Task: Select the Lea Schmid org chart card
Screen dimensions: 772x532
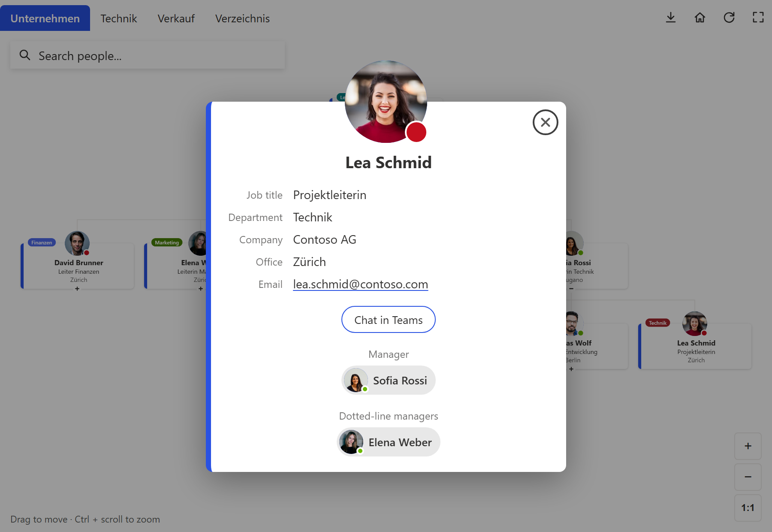Action: pos(695,346)
